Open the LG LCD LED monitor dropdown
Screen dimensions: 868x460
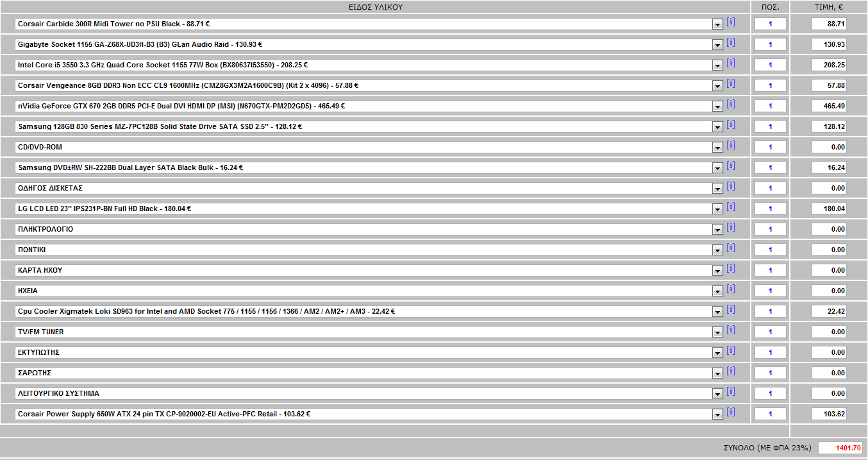(x=717, y=209)
